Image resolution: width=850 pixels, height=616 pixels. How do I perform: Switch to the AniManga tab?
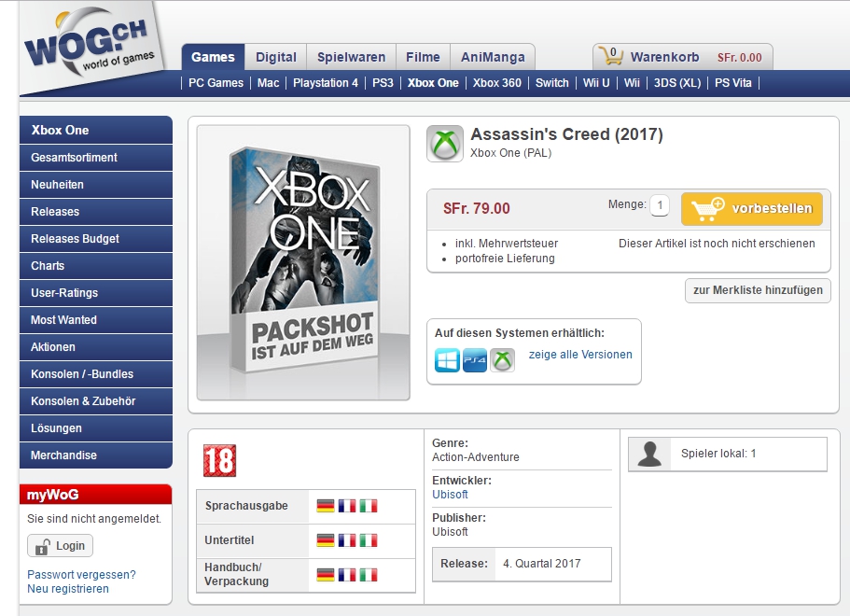click(493, 57)
